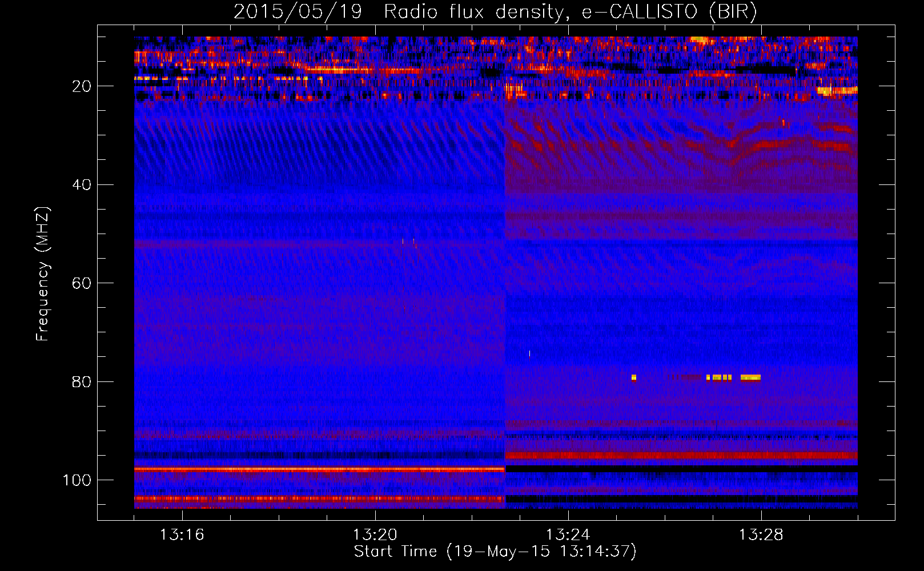
Task: Click the 13:16 time axis label
Action: pyautogui.click(x=182, y=534)
